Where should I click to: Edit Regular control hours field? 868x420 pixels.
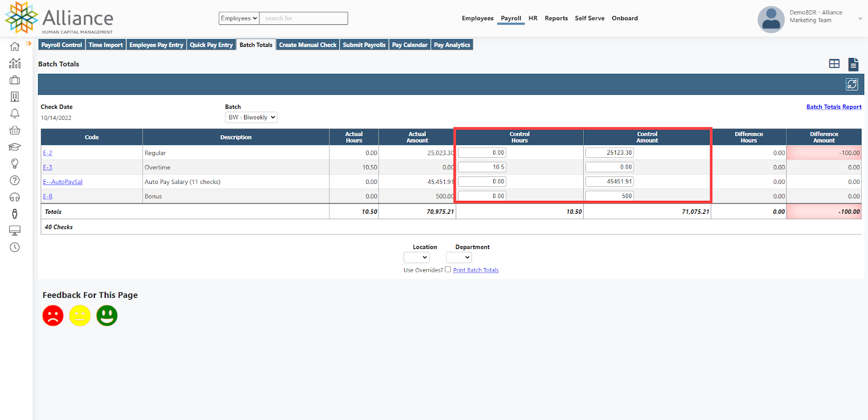(x=482, y=153)
